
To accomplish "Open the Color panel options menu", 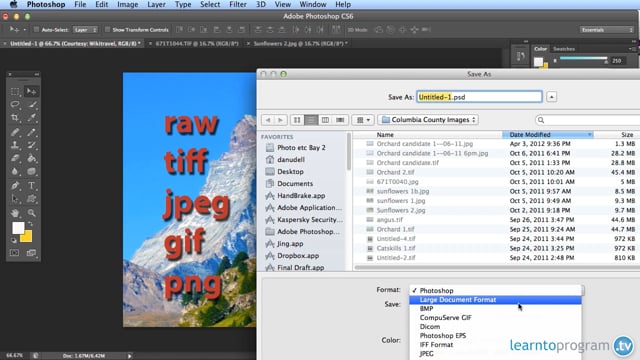I will [632, 49].
